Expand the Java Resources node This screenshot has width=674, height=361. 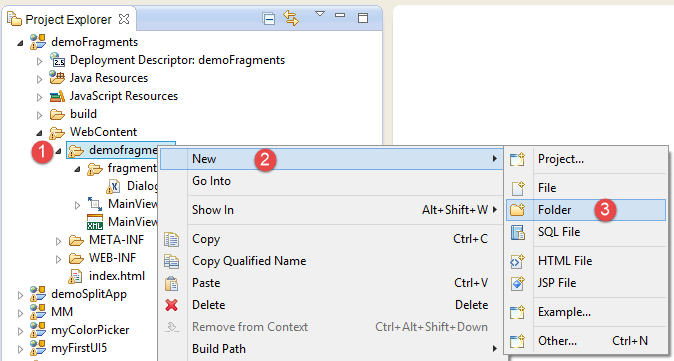coord(40,79)
